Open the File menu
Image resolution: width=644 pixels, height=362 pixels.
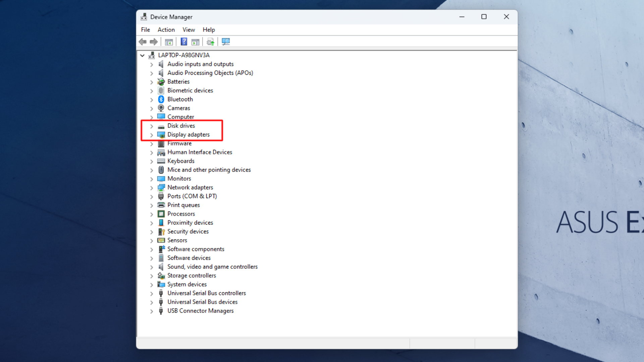coord(146,29)
